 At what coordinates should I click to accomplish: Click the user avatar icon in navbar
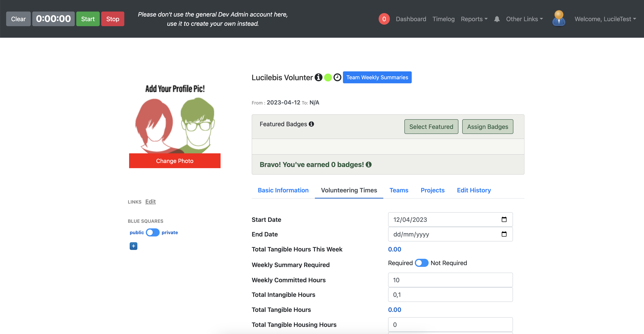(x=559, y=18)
